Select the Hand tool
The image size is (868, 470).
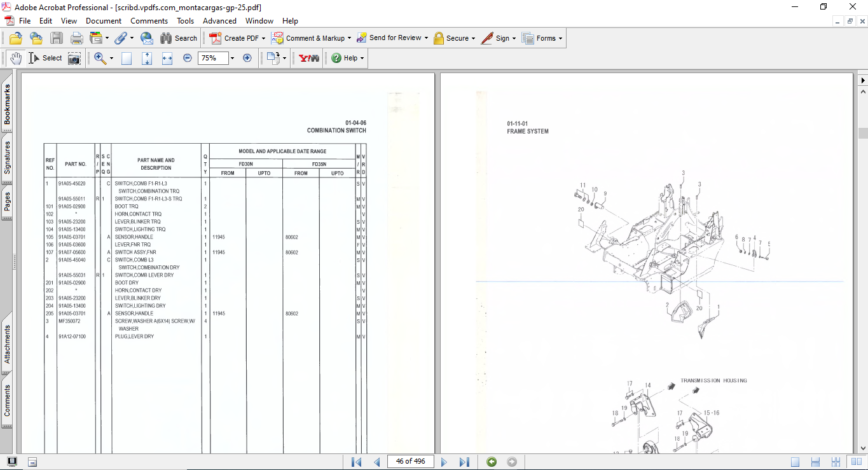coord(15,58)
